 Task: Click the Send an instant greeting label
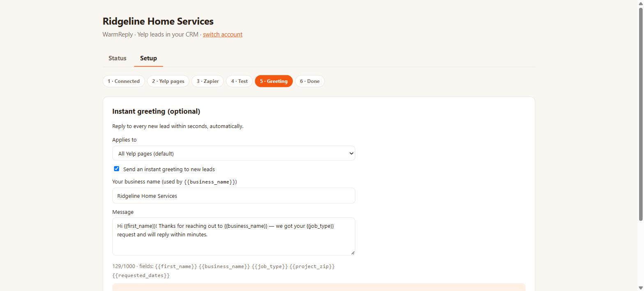(x=169, y=169)
